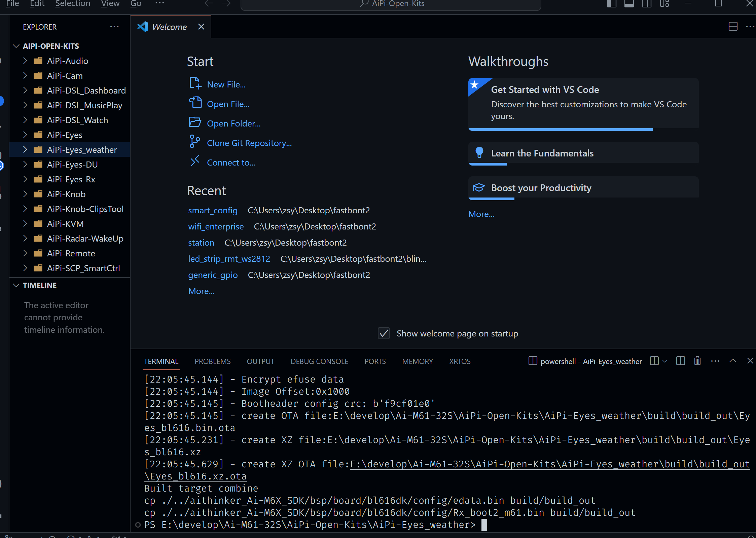
Task: Kill terminal with the trash icon
Action: tap(697, 361)
